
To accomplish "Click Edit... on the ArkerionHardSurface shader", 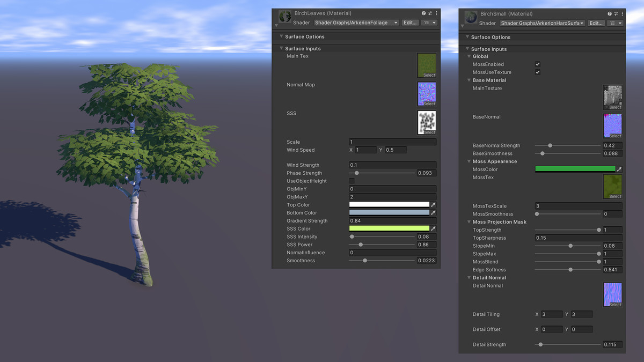I will click(596, 23).
